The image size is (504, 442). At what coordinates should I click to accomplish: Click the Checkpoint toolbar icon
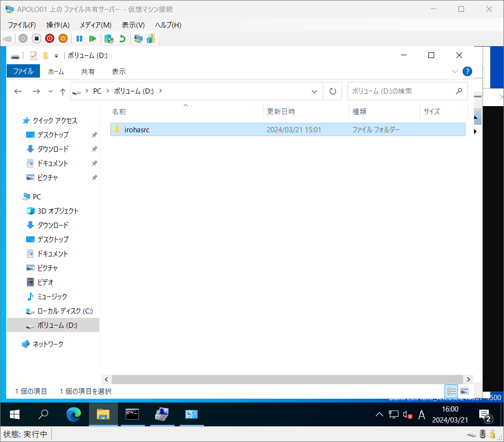pos(109,39)
